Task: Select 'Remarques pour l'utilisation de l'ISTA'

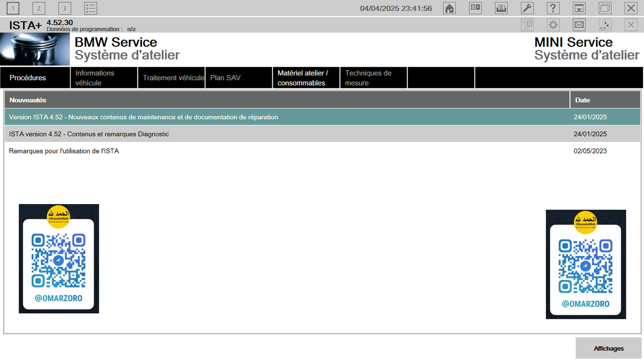Action: point(323,151)
